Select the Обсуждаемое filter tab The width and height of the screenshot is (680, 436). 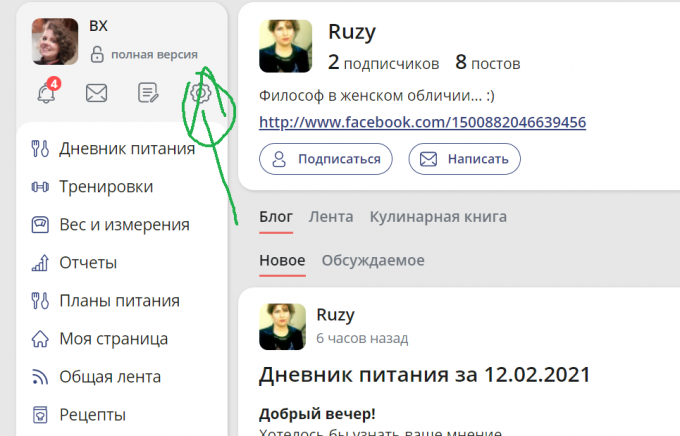[x=372, y=260]
